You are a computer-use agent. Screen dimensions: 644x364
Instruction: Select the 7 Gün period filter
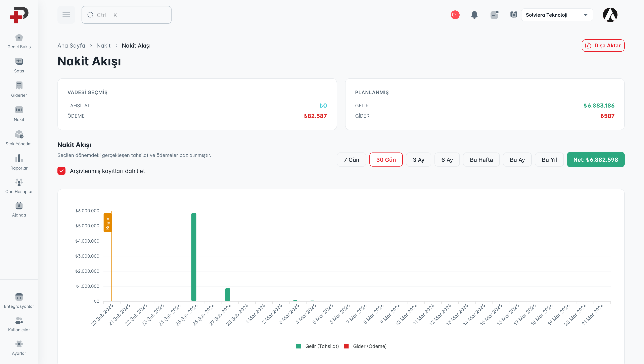(x=351, y=160)
